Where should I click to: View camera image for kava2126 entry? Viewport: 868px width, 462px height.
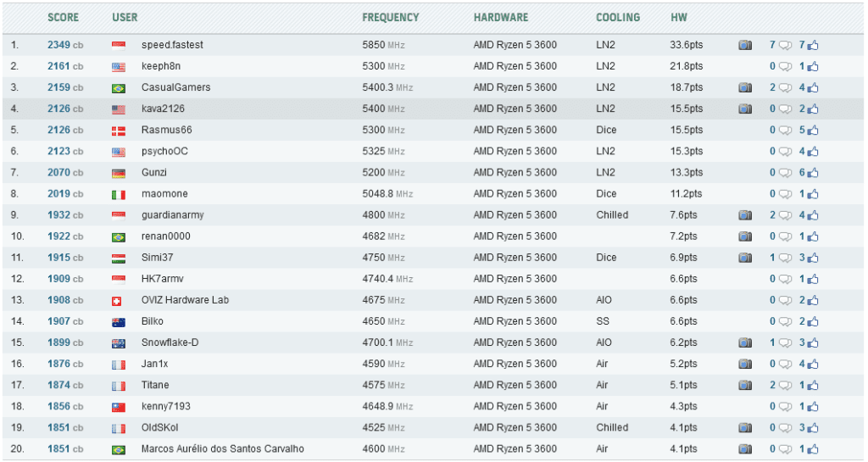tap(745, 109)
